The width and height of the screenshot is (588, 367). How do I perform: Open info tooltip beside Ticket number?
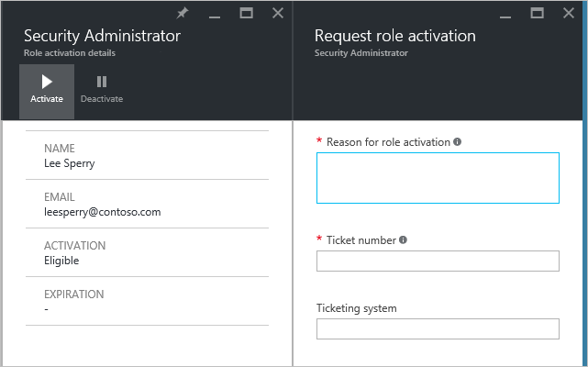coord(403,240)
